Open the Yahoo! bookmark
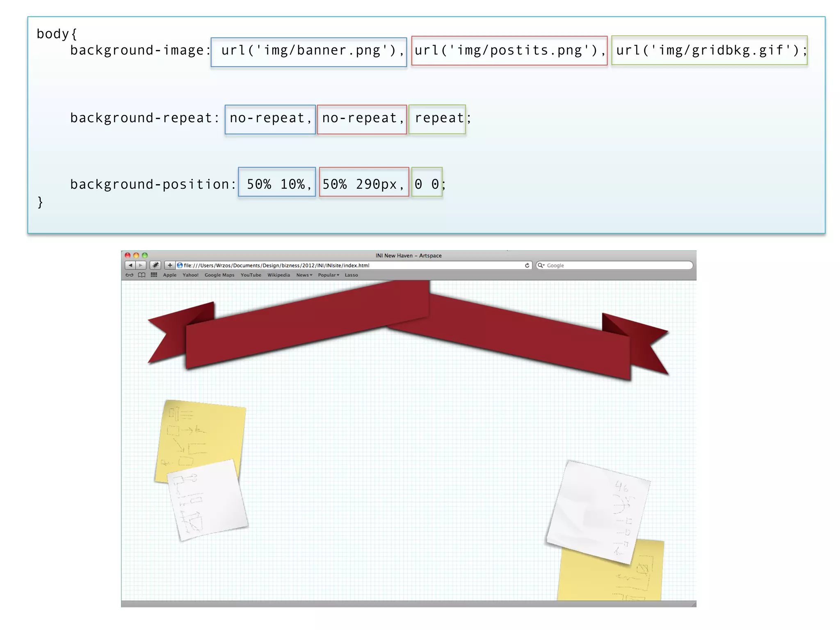This screenshot has height=630, width=840. (x=190, y=275)
